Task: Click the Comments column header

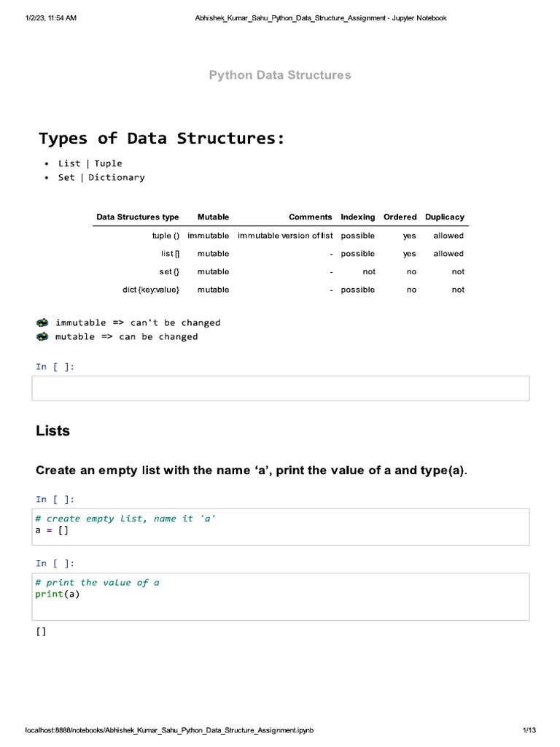Action: click(x=310, y=217)
